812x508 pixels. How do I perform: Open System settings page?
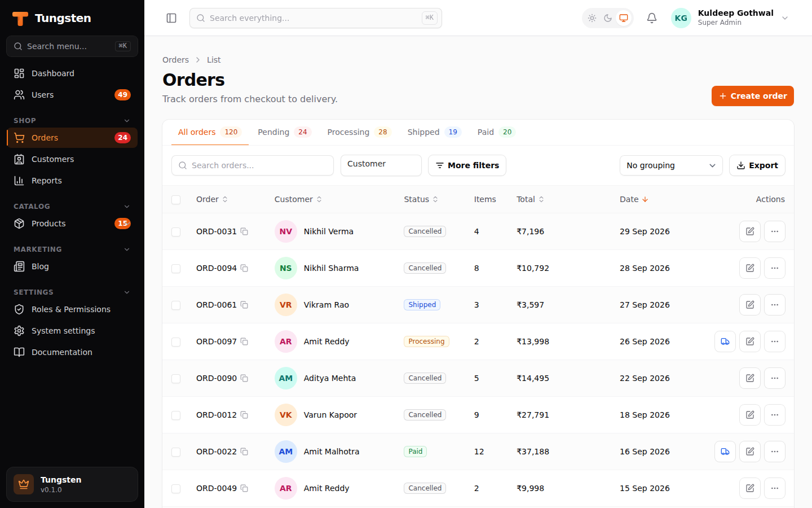tap(72, 331)
